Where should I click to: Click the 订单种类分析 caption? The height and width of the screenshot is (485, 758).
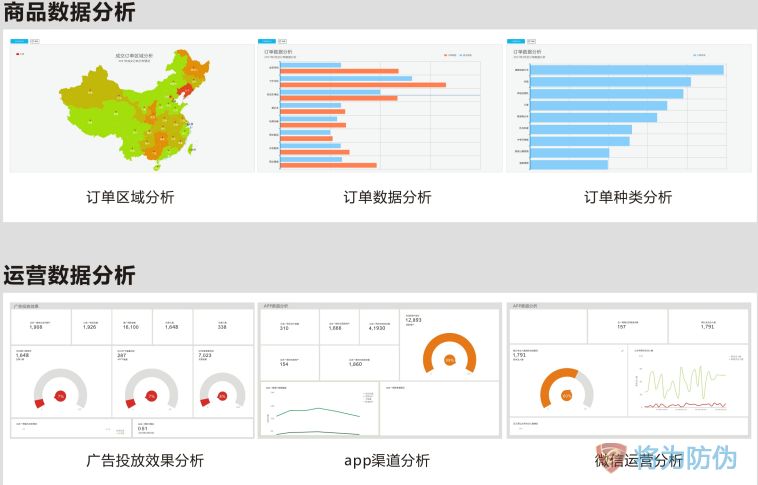pyautogui.click(x=628, y=197)
